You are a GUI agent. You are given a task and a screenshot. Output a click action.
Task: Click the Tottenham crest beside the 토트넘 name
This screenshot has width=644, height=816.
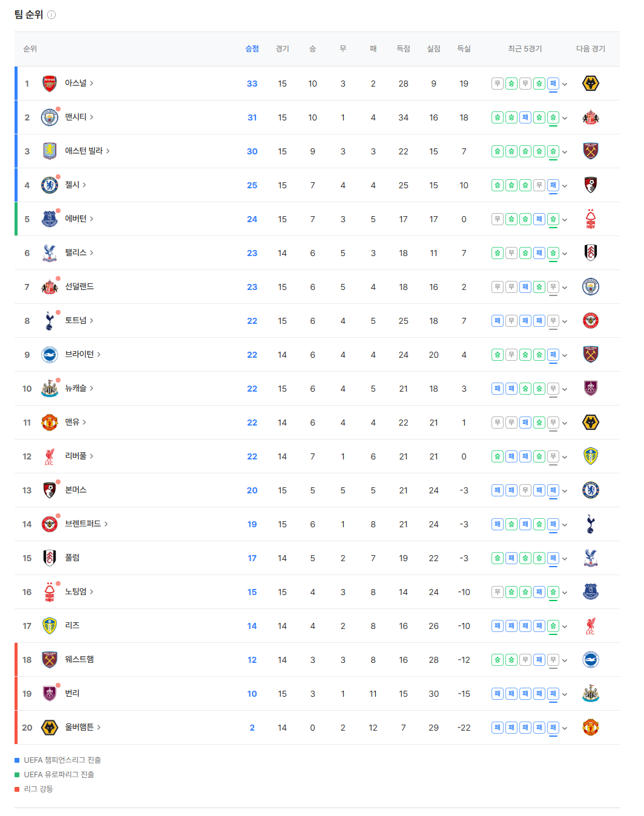click(x=50, y=321)
